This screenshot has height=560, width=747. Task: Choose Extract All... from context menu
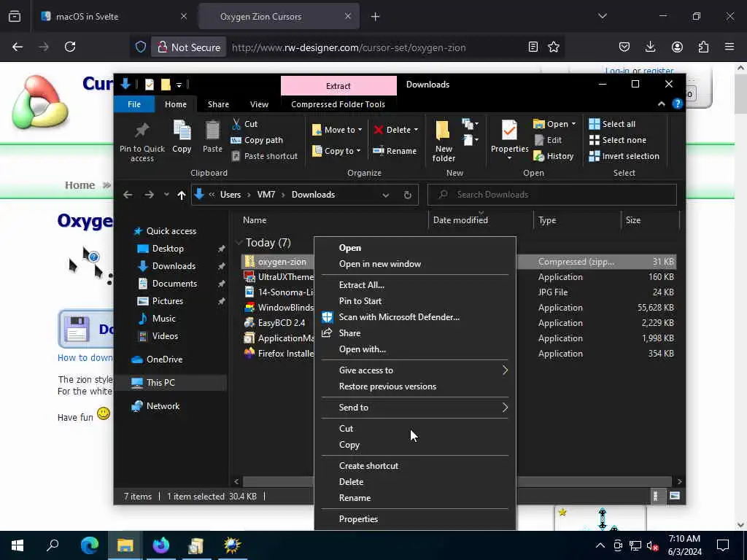(x=362, y=285)
